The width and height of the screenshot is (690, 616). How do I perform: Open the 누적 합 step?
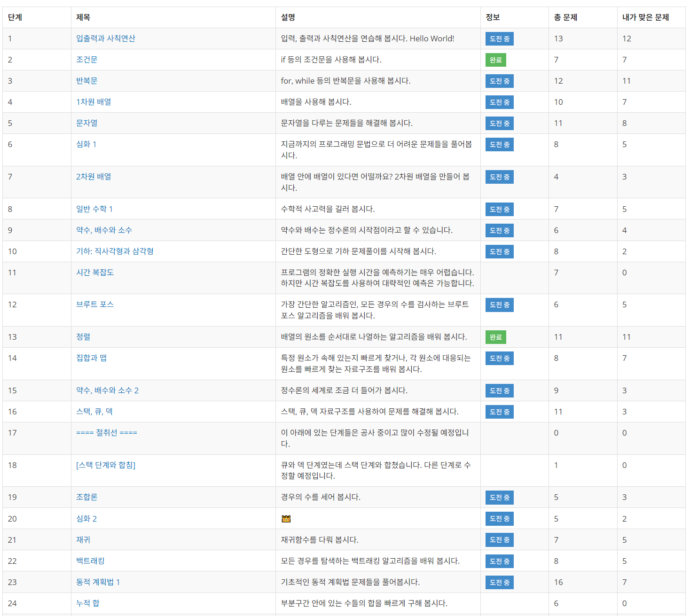click(88, 603)
